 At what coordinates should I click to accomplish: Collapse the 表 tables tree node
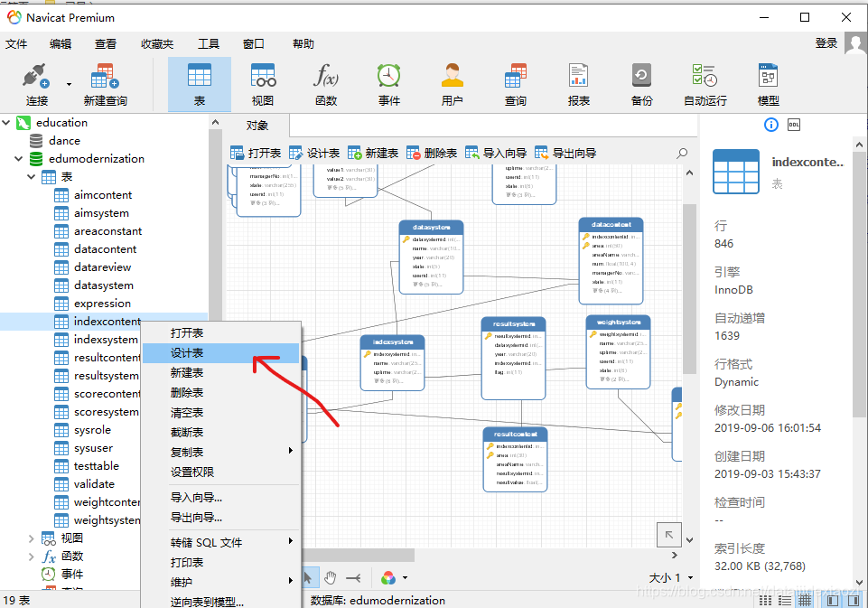pyautogui.click(x=32, y=177)
